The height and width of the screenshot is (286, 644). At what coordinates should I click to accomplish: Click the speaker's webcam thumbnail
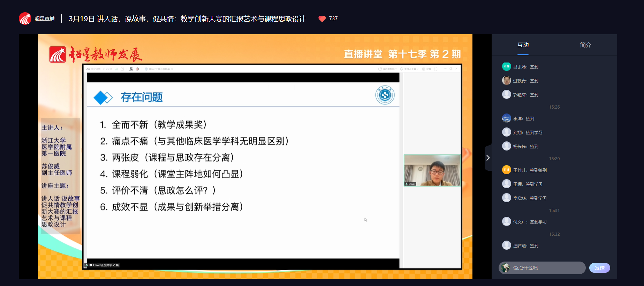[432, 170]
